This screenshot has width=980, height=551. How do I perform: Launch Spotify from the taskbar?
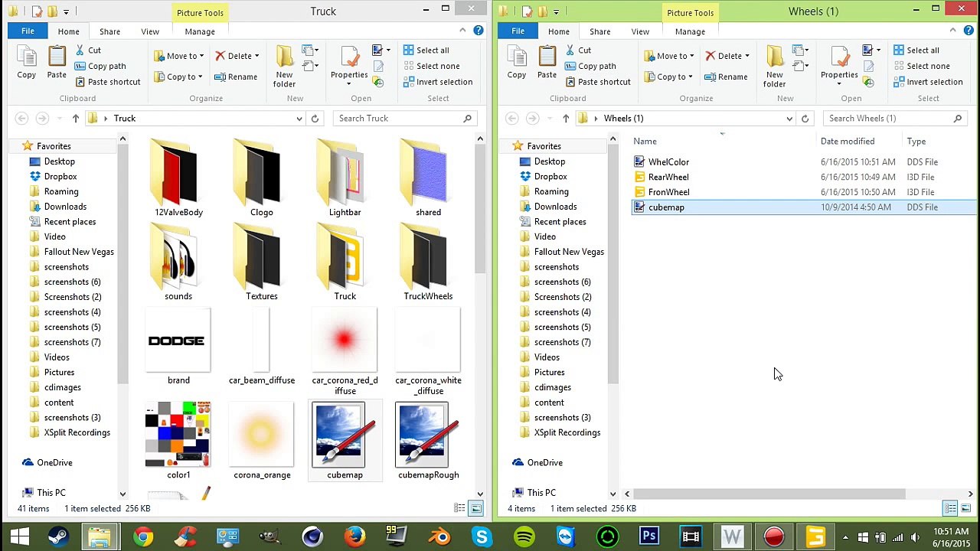[524, 536]
